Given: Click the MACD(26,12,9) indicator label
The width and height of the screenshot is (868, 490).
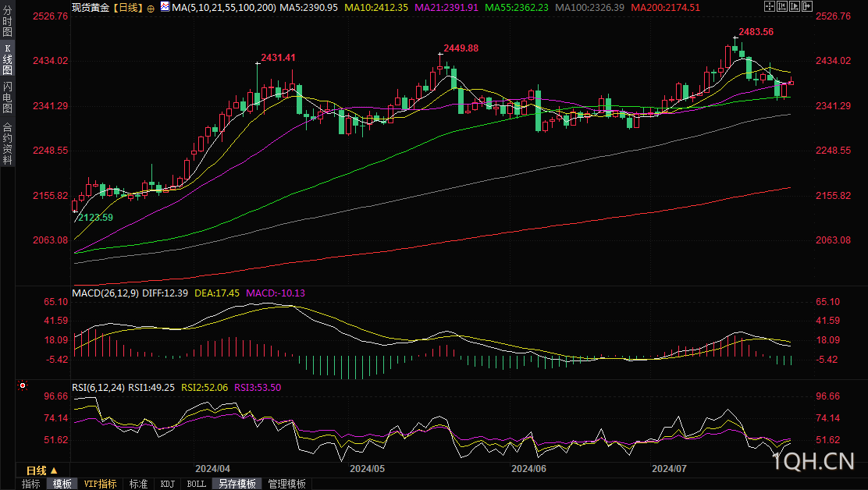Looking at the screenshot, I should point(105,293).
